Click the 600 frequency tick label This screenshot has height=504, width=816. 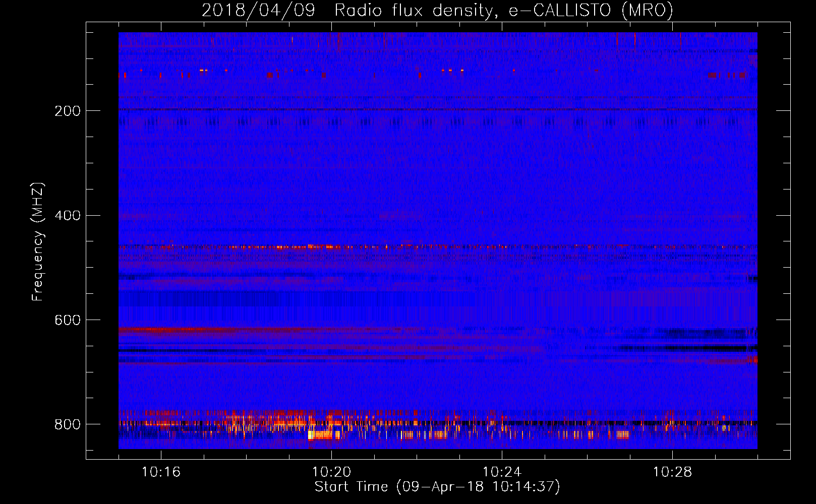pyautogui.click(x=68, y=321)
